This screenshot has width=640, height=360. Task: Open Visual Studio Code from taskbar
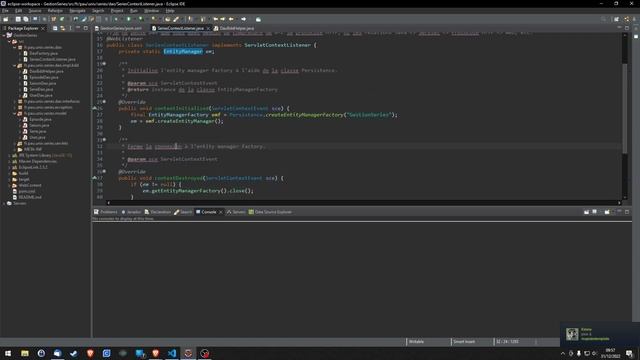click(x=172, y=353)
